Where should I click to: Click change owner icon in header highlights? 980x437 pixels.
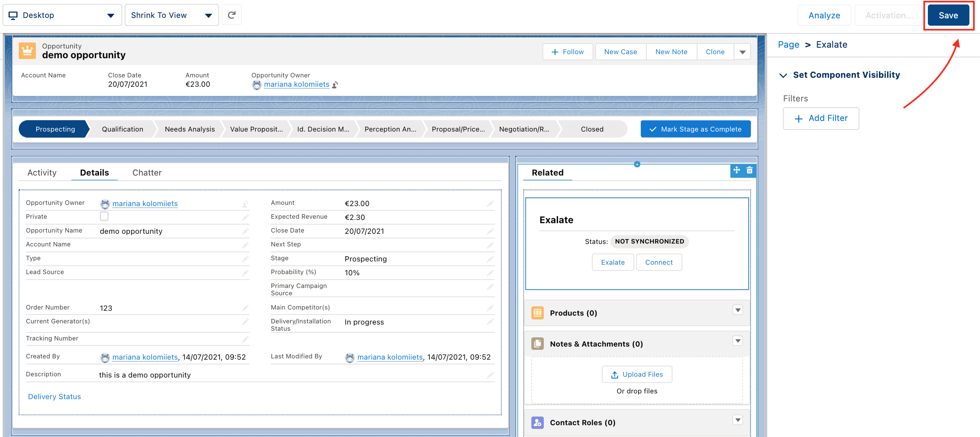(335, 85)
